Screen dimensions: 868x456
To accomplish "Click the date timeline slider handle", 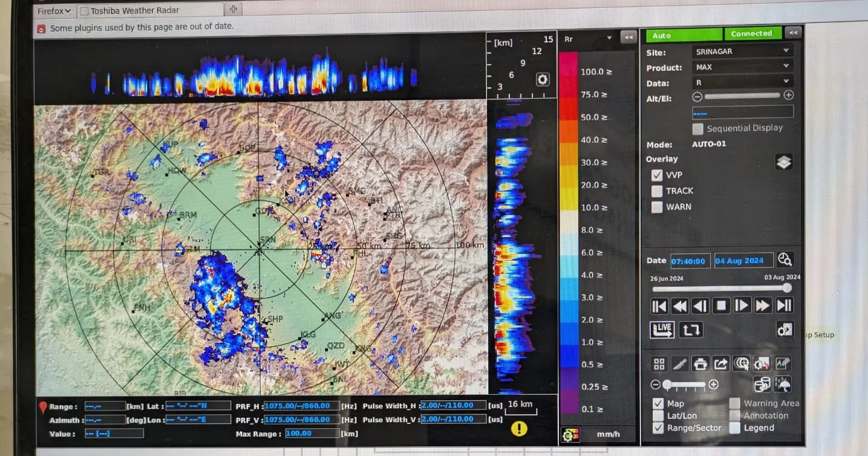I will (786, 288).
